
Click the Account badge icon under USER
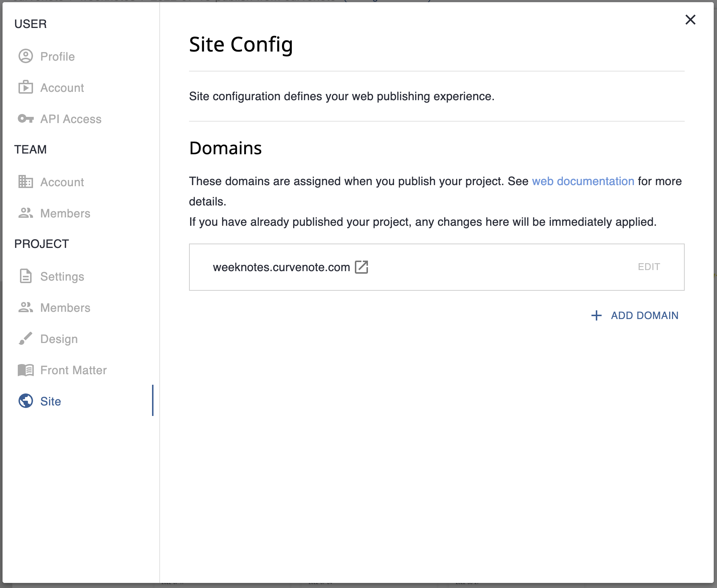click(x=26, y=87)
